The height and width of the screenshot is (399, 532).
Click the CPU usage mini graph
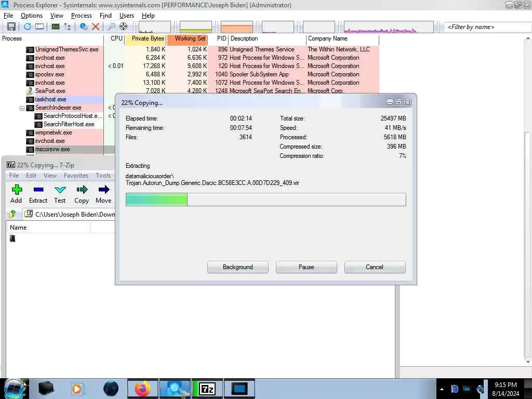coord(155,27)
